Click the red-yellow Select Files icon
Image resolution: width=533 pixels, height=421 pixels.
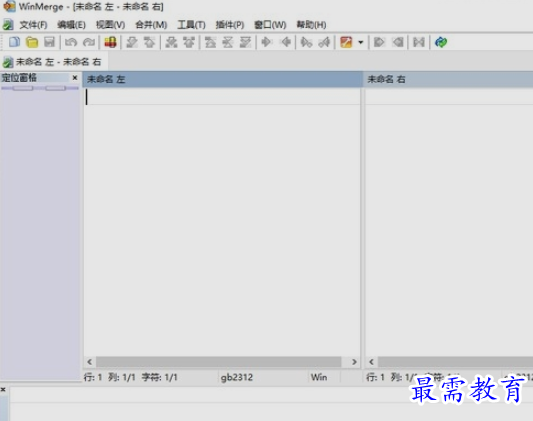[110, 42]
